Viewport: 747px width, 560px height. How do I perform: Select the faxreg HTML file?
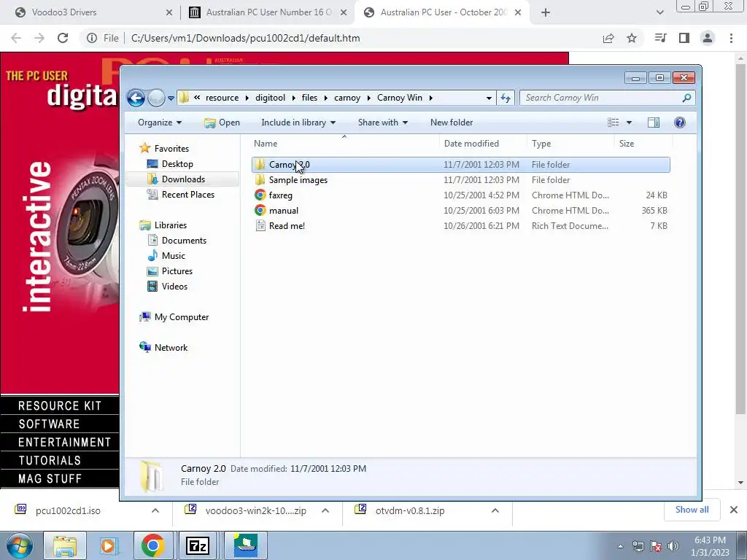[461, 195]
